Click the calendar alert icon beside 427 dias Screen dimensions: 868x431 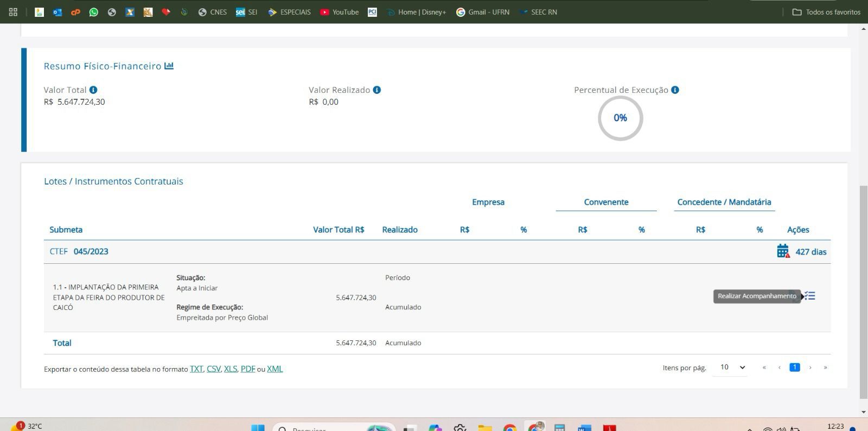783,251
